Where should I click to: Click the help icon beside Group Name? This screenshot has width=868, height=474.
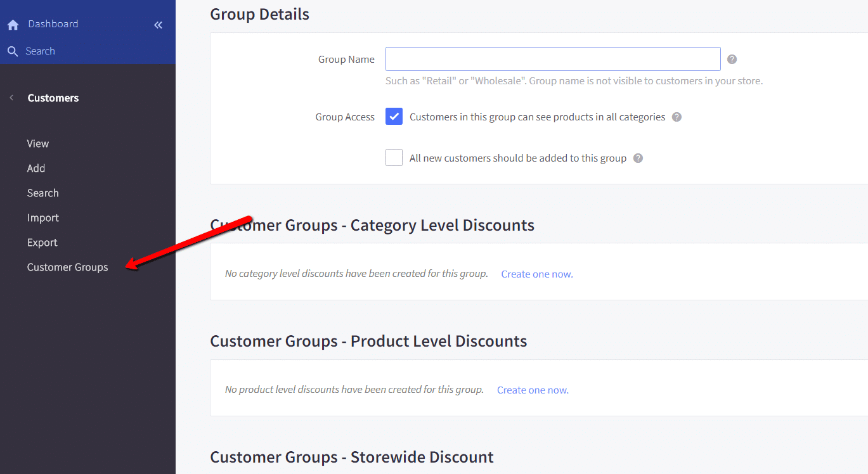point(732,60)
